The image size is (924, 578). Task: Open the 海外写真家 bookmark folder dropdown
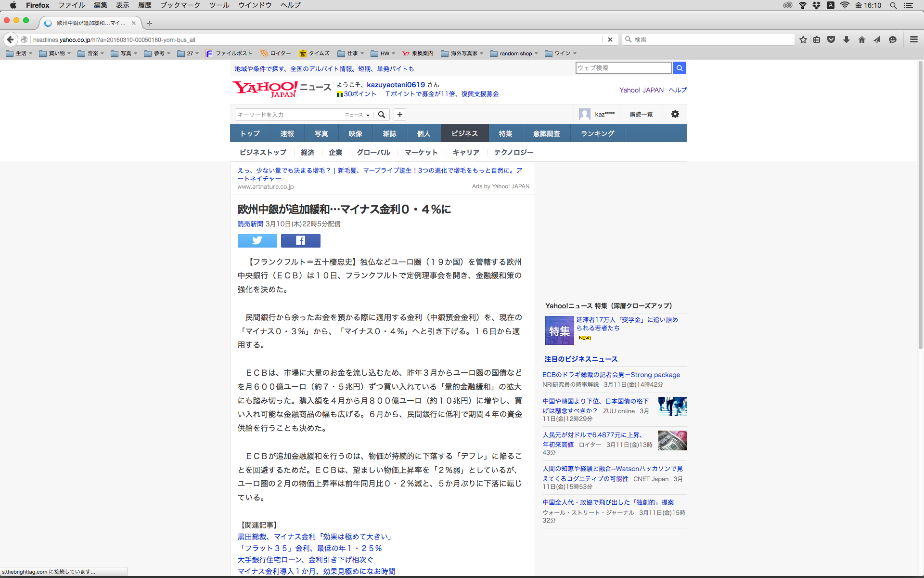click(x=462, y=53)
